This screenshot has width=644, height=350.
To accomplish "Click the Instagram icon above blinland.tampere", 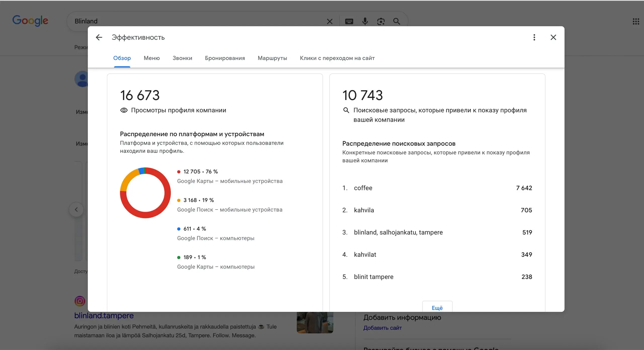I will click(x=80, y=301).
